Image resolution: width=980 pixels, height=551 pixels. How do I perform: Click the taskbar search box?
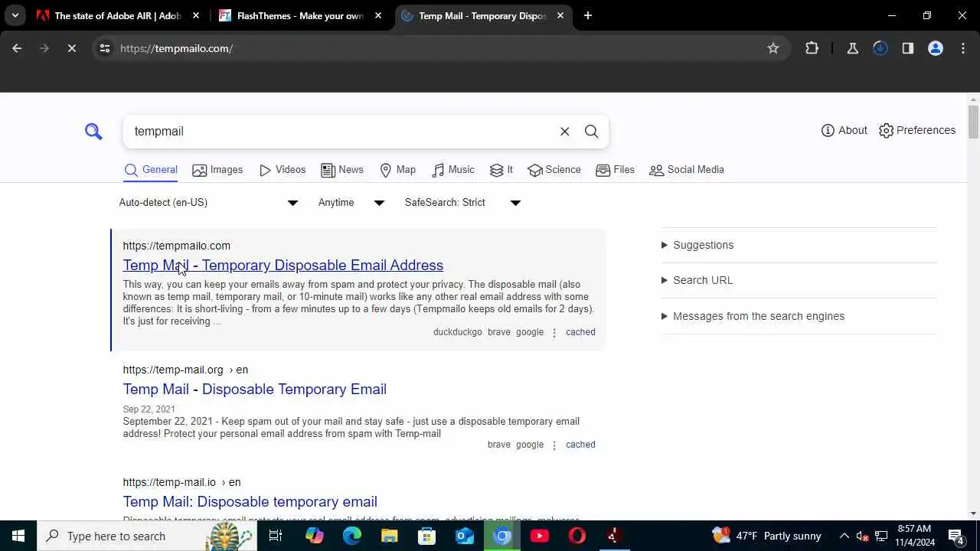145,536
